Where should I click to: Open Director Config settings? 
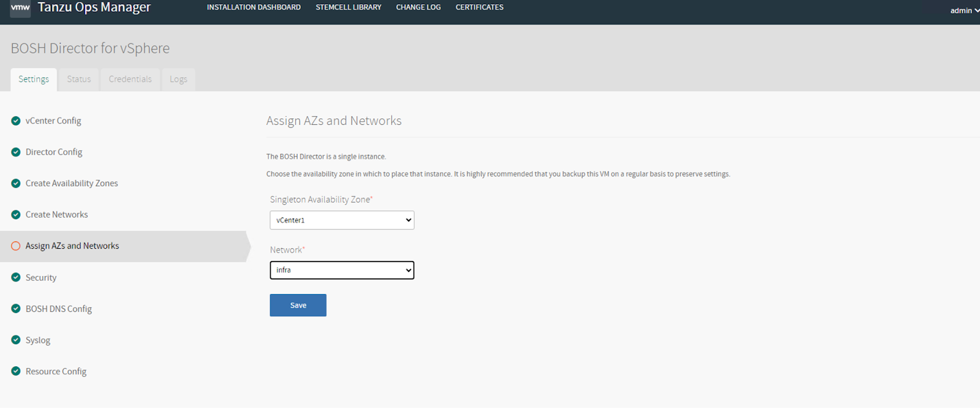point(54,152)
